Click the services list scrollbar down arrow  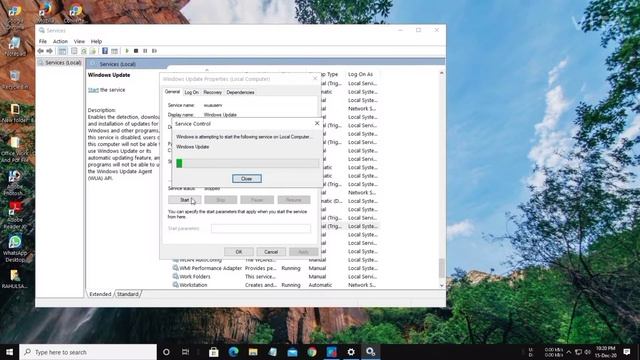442,286
